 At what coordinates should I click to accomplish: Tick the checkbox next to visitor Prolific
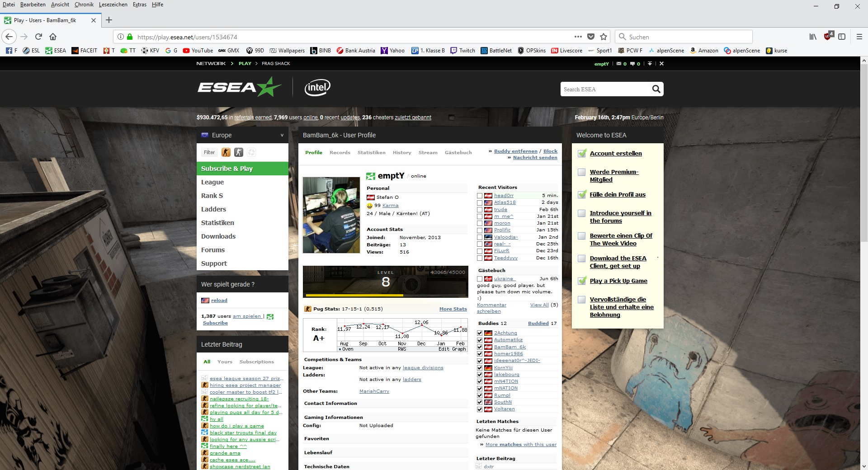pyautogui.click(x=480, y=230)
